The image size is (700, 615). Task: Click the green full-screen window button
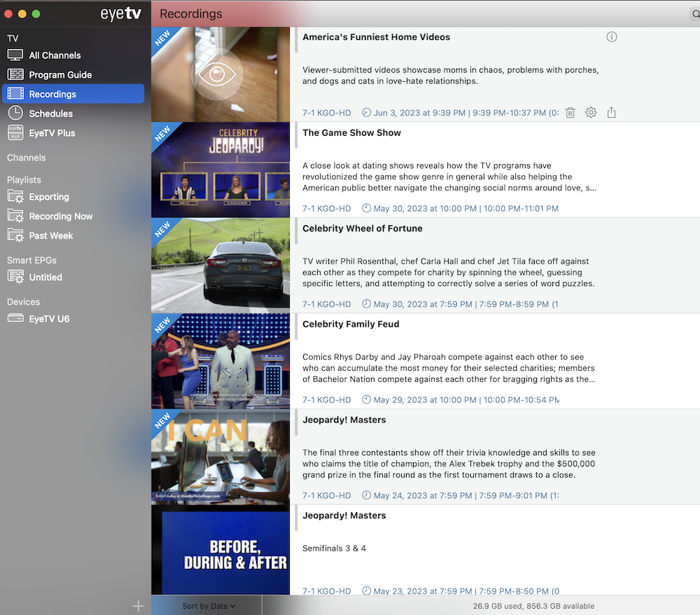[x=36, y=14]
